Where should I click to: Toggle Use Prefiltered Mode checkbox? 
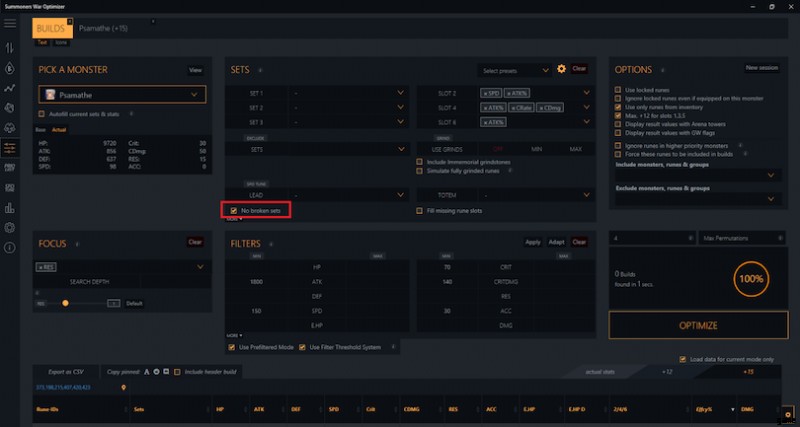(x=233, y=347)
